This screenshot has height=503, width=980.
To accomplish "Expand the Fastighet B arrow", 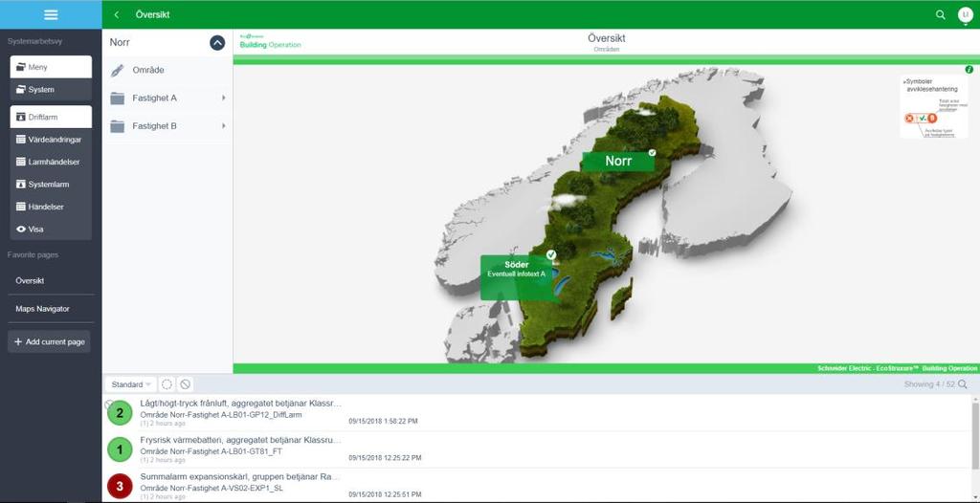I will [223, 125].
